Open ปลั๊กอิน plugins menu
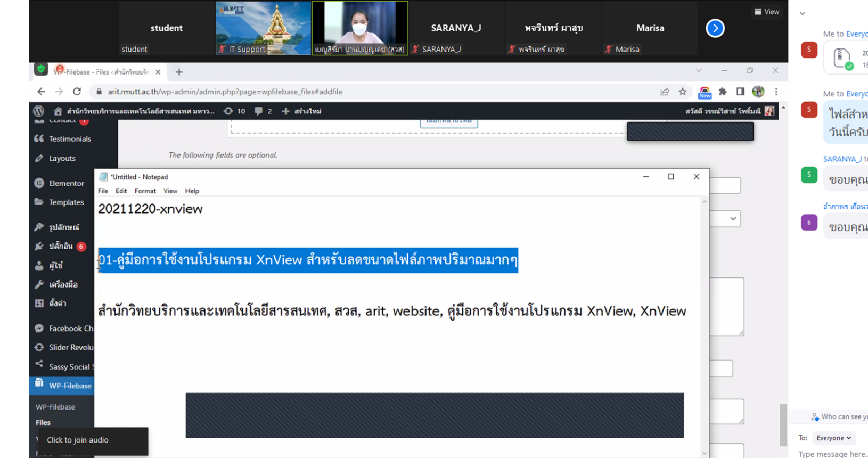The width and height of the screenshot is (868, 458). pyautogui.click(x=62, y=246)
